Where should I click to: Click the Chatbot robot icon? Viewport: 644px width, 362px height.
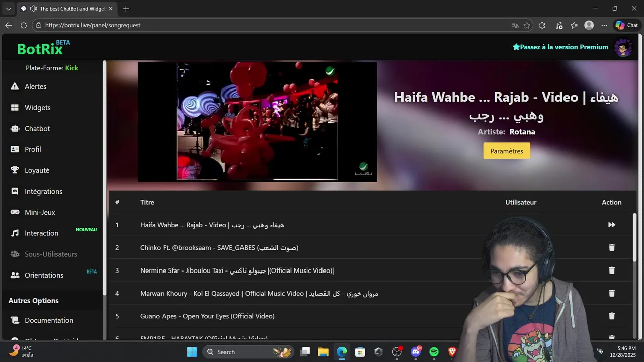pos(15,128)
